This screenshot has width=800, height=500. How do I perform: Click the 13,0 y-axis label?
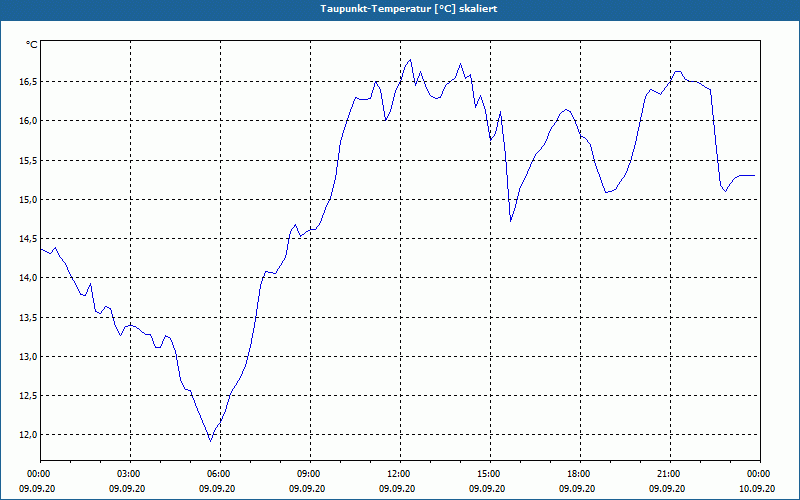[28, 357]
